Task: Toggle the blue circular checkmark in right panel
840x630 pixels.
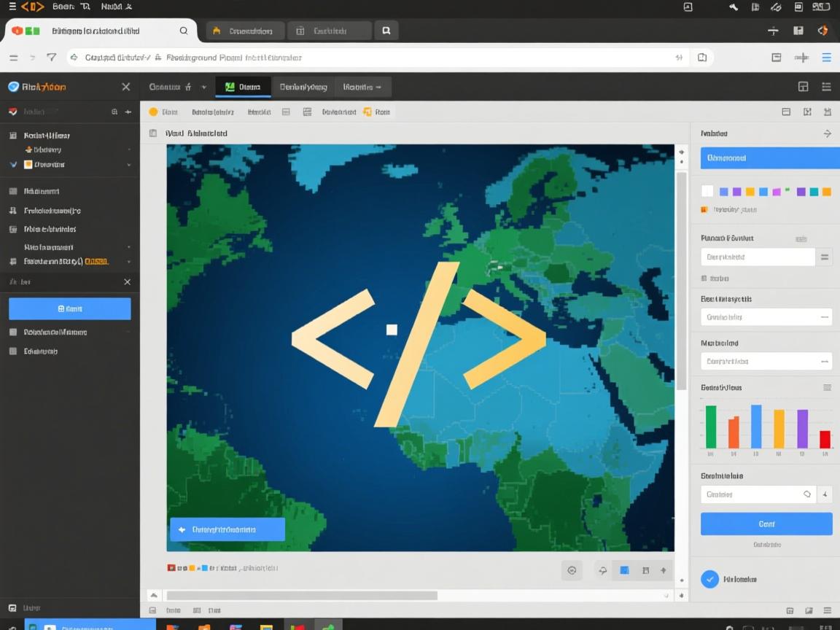Action: click(709, 579)
